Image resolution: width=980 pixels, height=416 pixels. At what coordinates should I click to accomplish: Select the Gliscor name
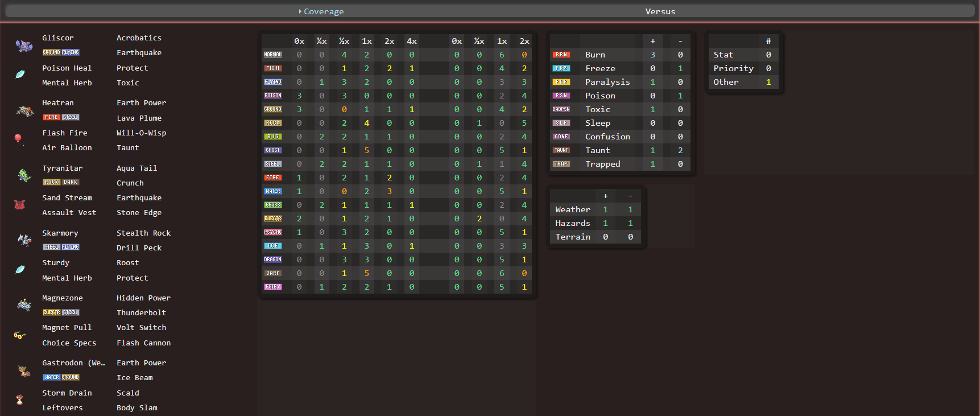(x=58, y=38)
